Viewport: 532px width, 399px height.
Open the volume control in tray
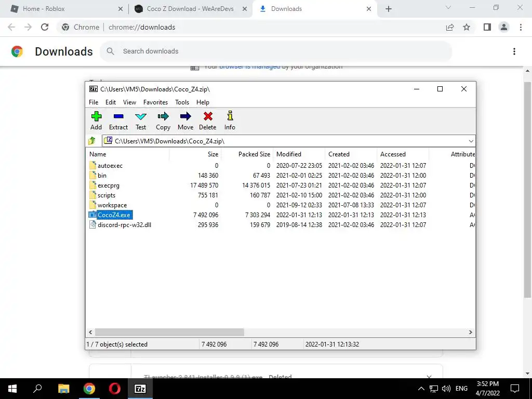coord(446,389)
